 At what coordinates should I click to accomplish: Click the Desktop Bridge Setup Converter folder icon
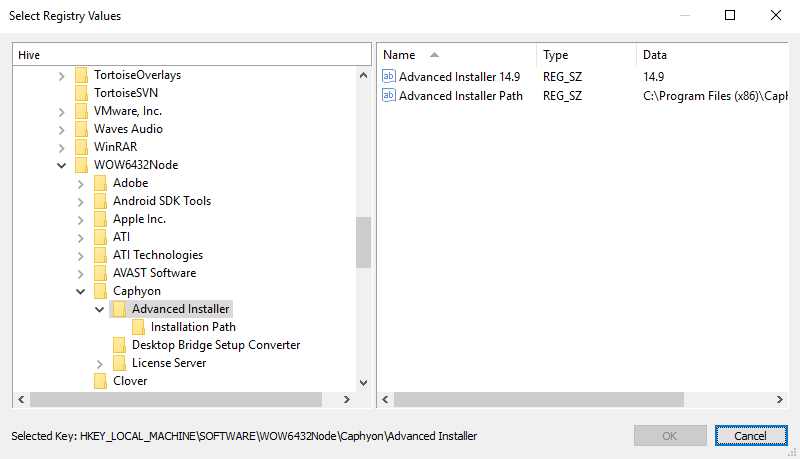(x=119, y=345)
